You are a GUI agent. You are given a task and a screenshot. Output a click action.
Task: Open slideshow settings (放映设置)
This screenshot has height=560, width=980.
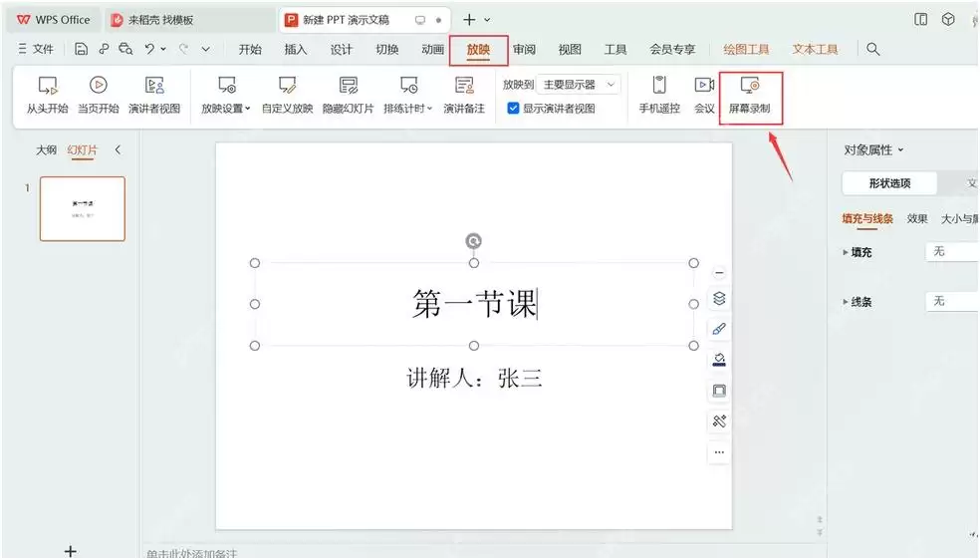tap(226, 95)
